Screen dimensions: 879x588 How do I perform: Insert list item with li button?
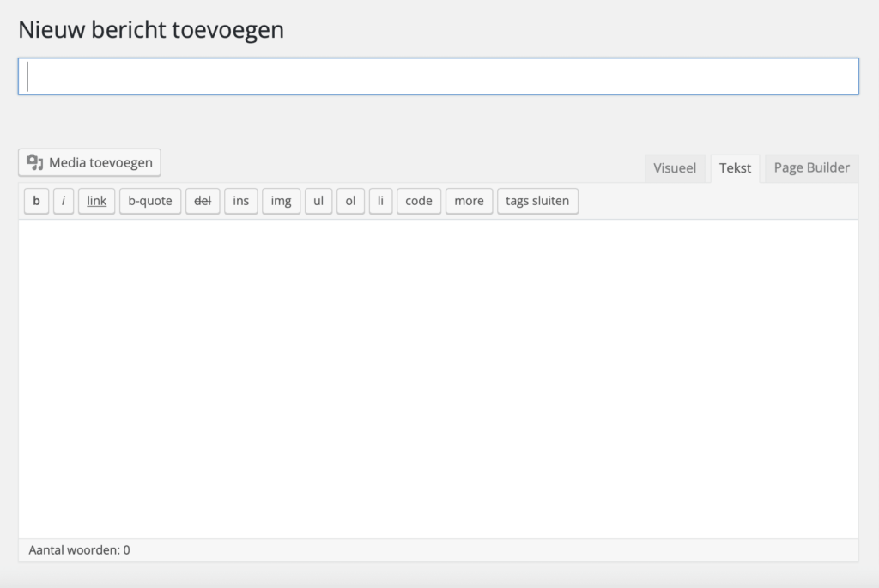(380, 201)
